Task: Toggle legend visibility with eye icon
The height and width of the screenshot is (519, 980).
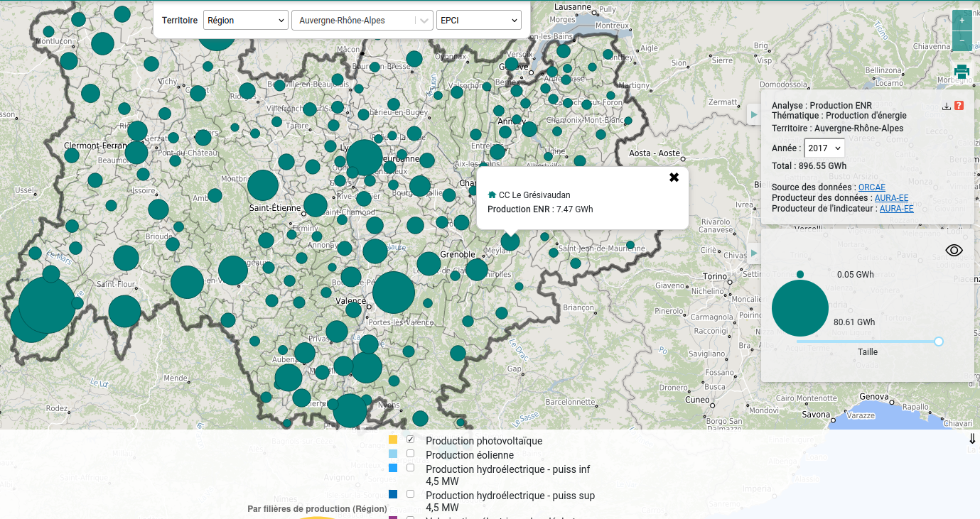Action: point(954,250)
